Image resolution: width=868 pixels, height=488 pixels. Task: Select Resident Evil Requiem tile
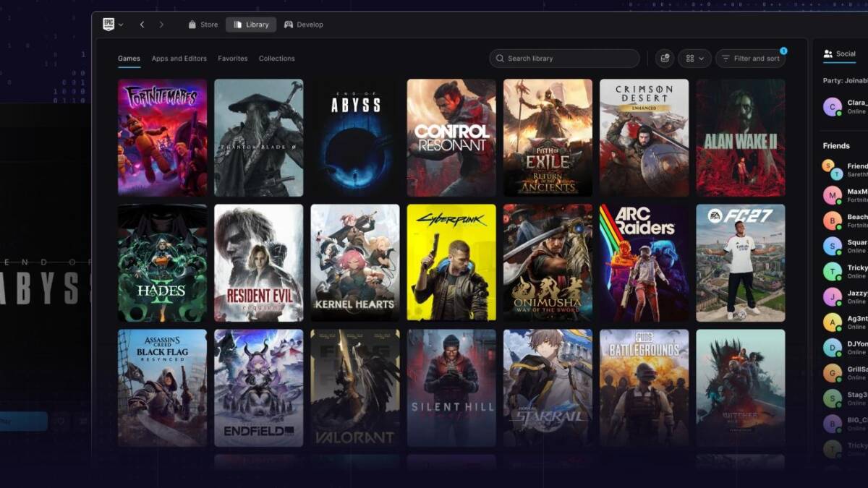point(259,262)
